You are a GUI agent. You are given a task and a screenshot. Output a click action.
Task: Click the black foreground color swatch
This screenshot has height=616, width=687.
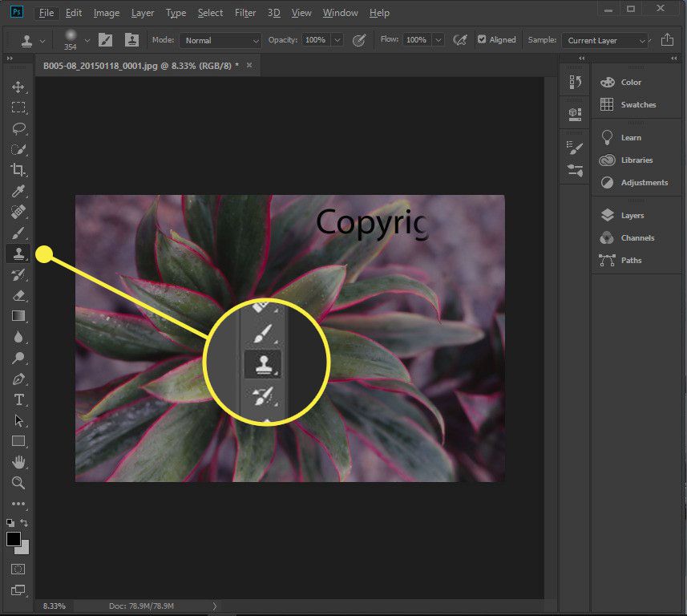(13, 539)
